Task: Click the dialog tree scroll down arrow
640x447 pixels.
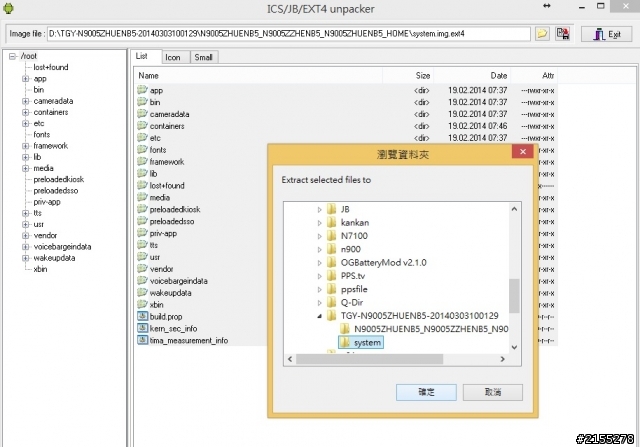Action: (x=514, y=347)
